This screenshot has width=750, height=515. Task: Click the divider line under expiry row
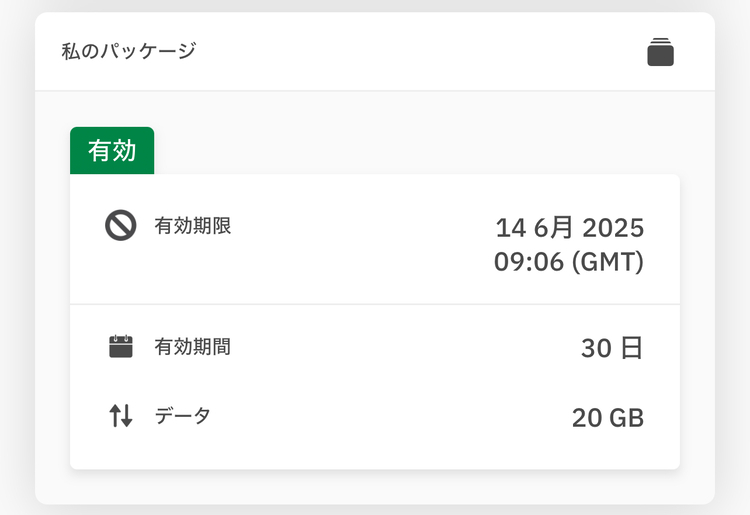[x=375, y=304]
